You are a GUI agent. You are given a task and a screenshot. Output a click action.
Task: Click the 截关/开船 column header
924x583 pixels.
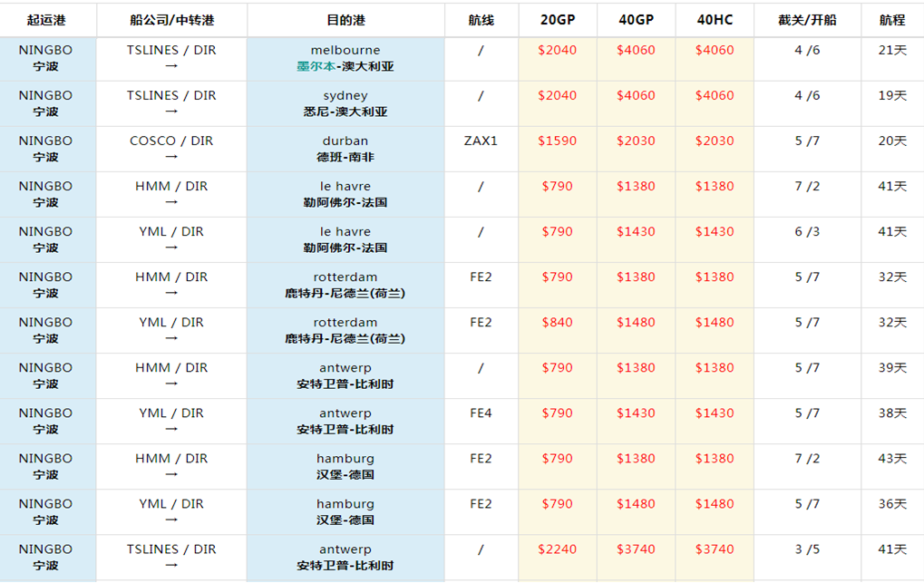point(807,20)
